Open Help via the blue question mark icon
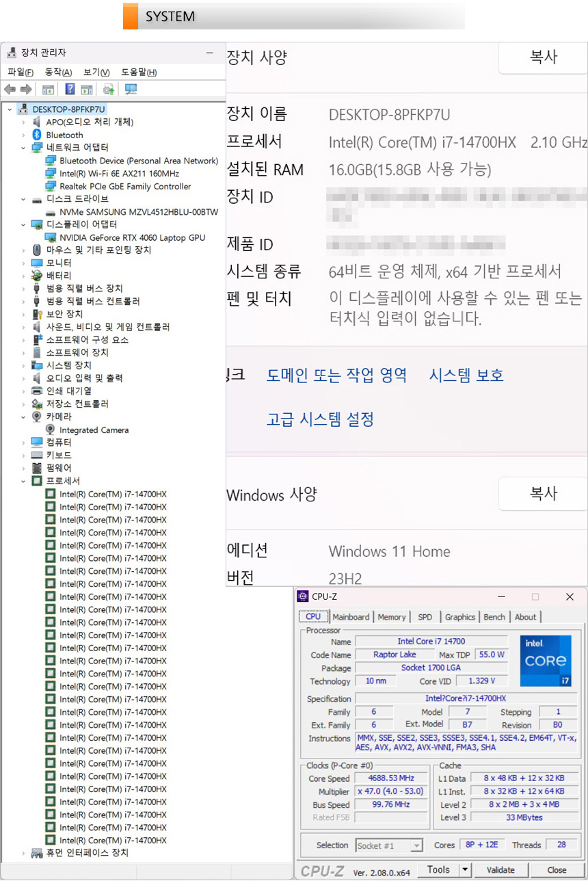588x883 pixels. pyautogui.click(x=70, y=90)
